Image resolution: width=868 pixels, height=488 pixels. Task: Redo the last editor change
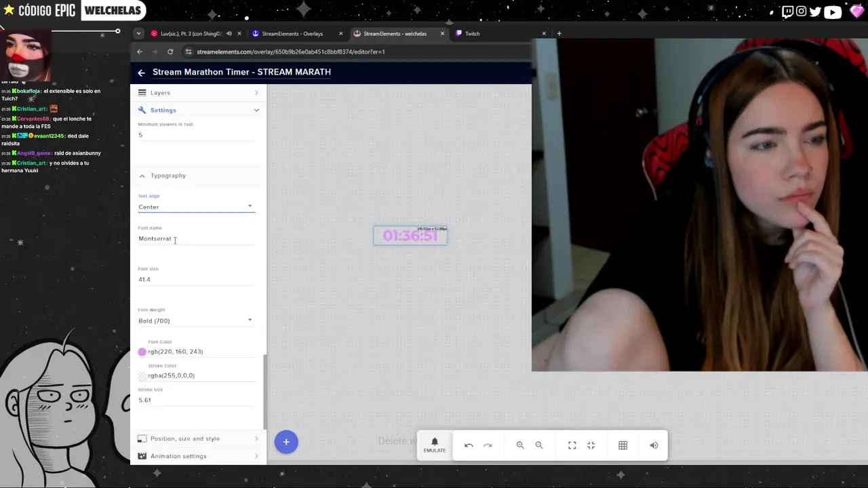pos(488,445)
